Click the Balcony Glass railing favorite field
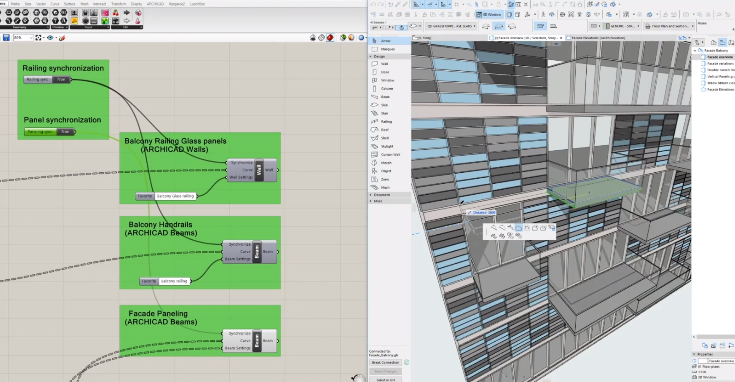This screenshot has height=382, width=735. click(x=175, y=196)
